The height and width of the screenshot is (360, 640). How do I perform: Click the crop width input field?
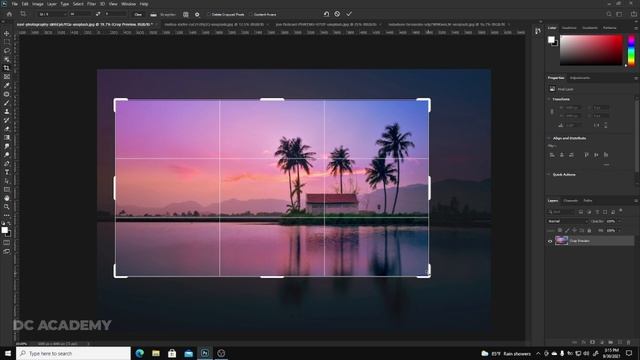pyautogui.click(x=80, y=14)
